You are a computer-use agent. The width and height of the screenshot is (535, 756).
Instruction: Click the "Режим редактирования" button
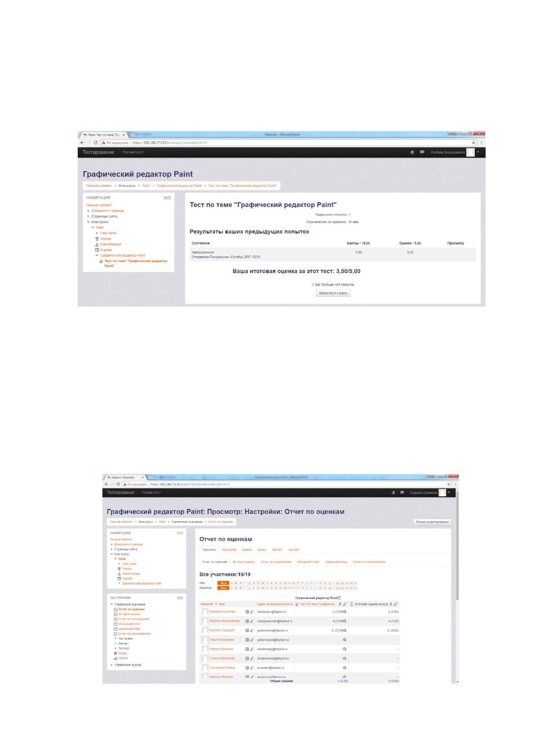[x=432, y=522]
